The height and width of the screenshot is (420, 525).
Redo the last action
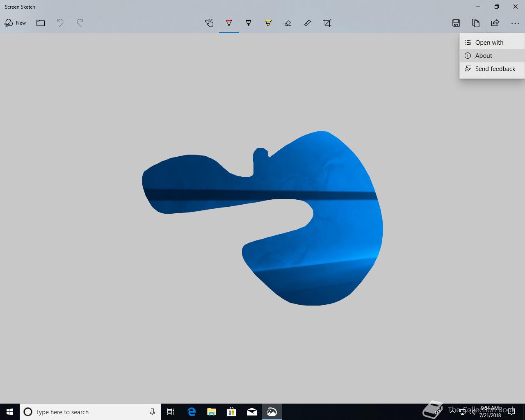(80, 23)
